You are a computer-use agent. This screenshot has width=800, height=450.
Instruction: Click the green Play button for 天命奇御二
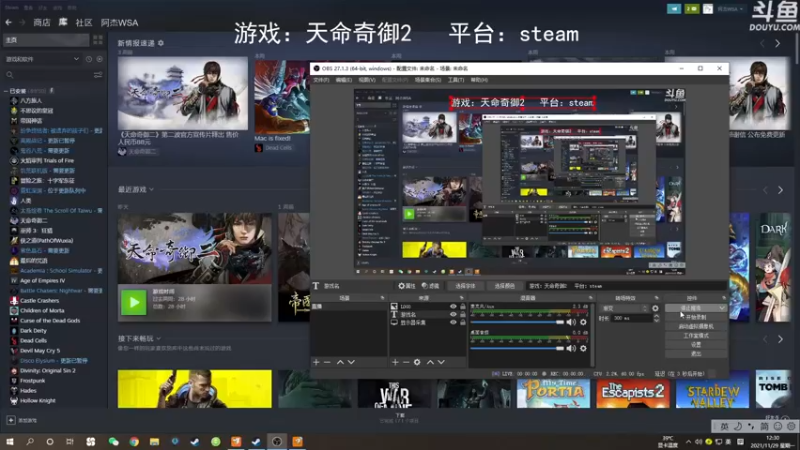click(x=134, y=302)
